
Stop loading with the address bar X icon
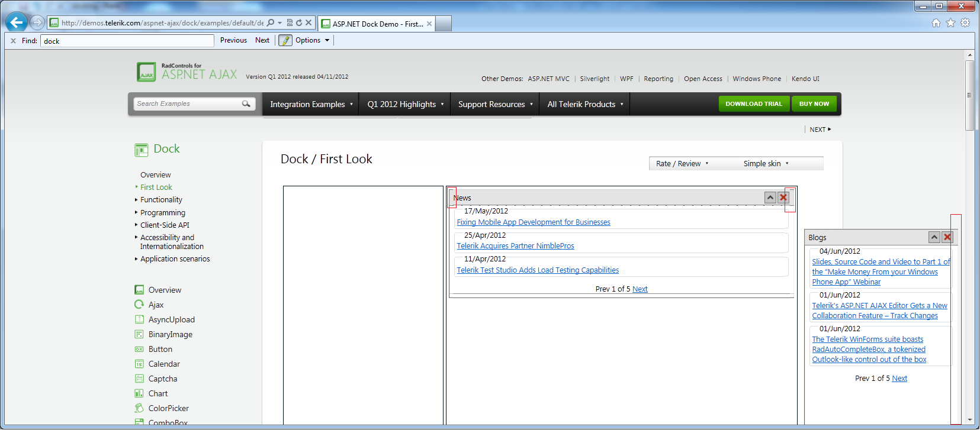[x=309, y=23]
